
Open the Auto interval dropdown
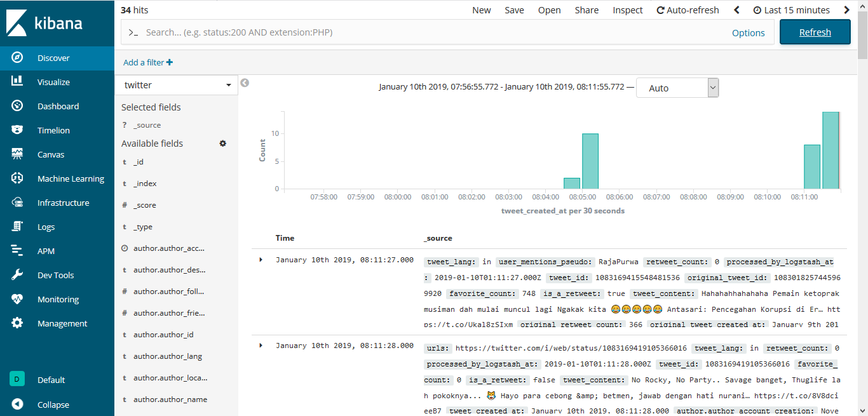[677, 88]
